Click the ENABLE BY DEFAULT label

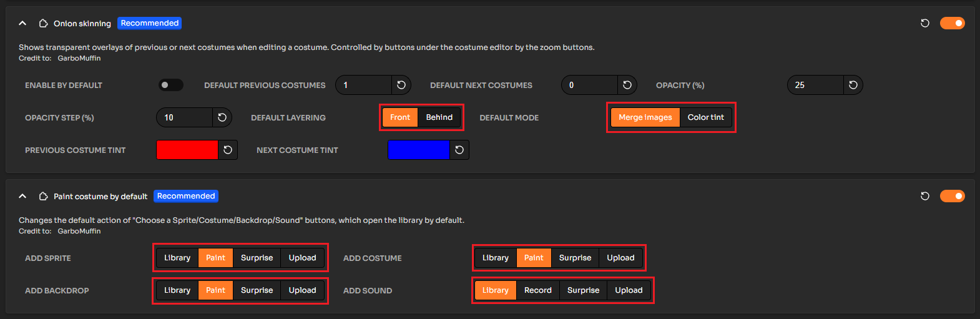pyautogui.click(x=64, y=85)
